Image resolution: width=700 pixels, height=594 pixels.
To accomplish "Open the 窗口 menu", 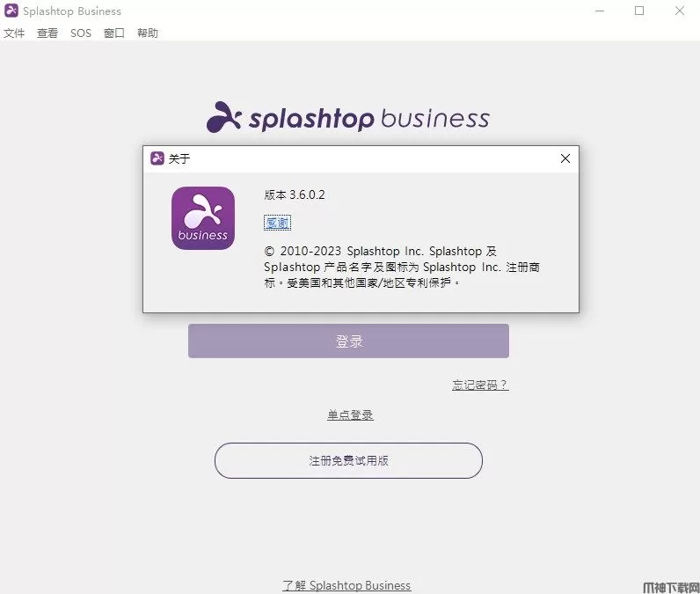I will pos(113,33).
